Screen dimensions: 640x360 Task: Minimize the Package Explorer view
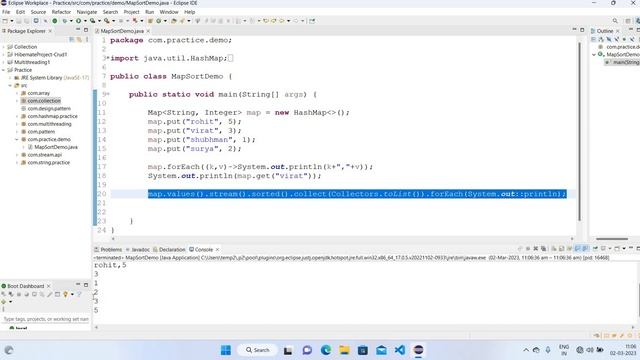78,30
